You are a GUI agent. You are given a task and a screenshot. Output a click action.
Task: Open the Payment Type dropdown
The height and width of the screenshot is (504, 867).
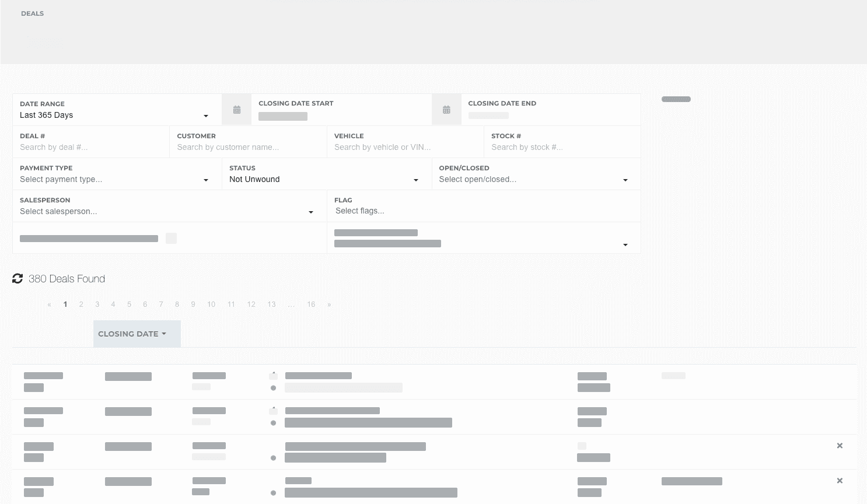click(114, 180)
